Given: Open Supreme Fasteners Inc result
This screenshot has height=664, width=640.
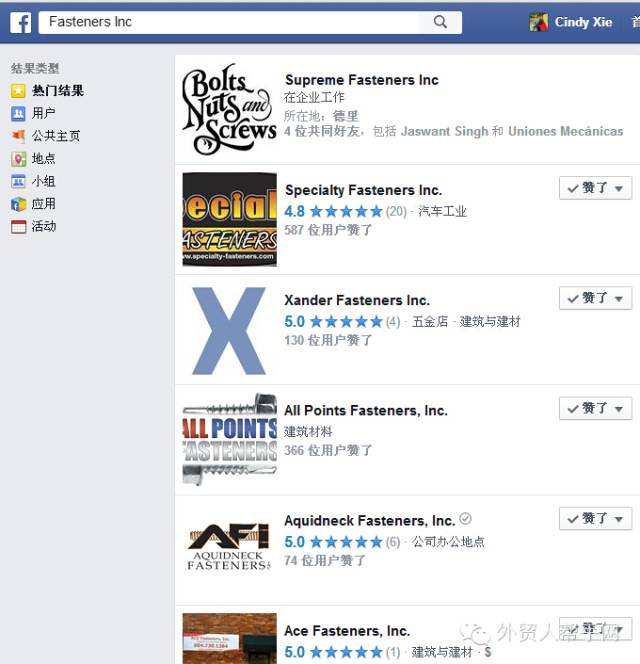Looking at the screenshot, I should pos(362,80).
